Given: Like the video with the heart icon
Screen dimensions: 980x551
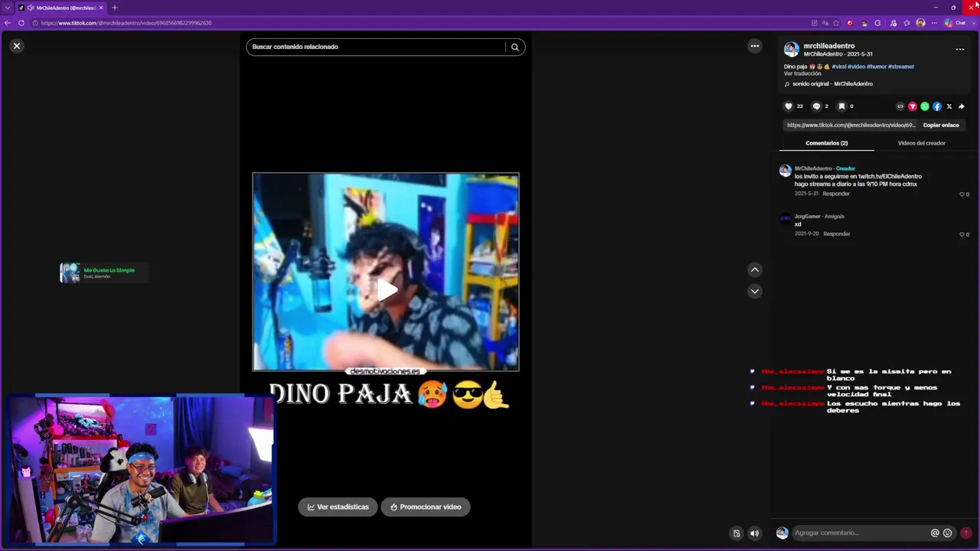Looking at the screenshot, I should pyautogui.click(x=789, y=106).
